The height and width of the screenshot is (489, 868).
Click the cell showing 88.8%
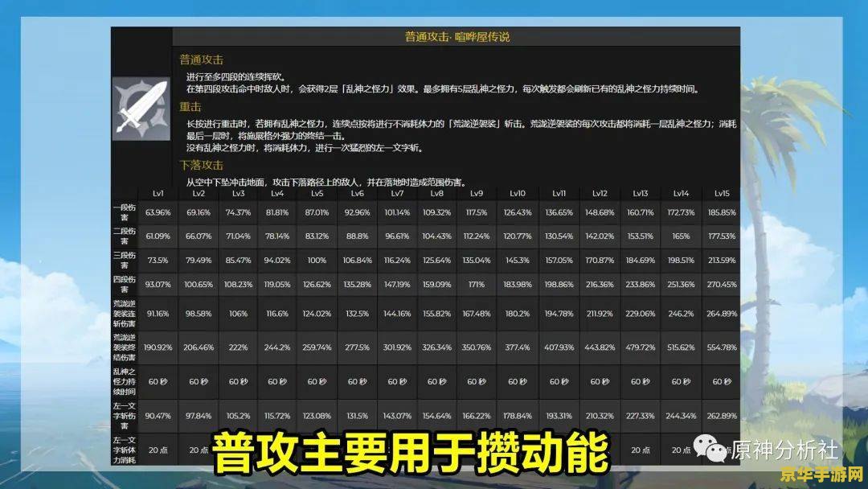357,236
